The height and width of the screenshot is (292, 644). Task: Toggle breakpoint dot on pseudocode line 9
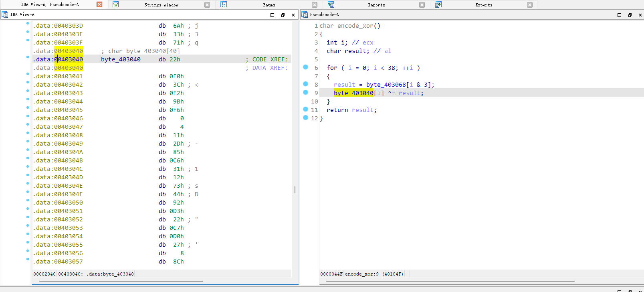[305, 92]
